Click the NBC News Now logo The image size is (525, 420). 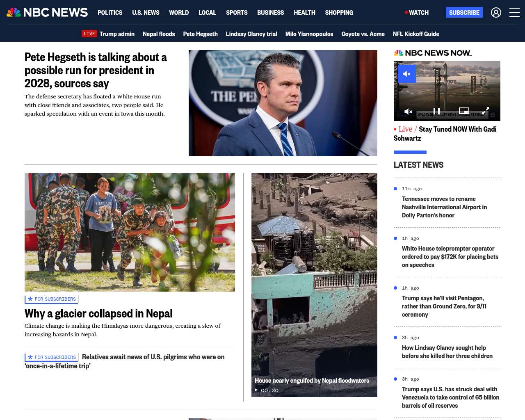(433, 53)
